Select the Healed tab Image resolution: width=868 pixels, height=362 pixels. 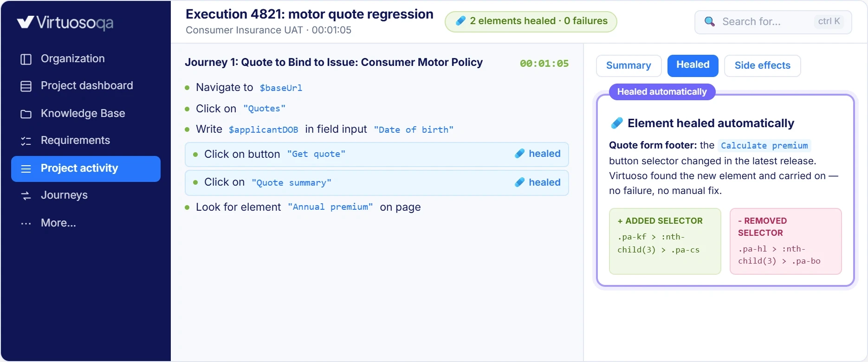pos(693,65)
